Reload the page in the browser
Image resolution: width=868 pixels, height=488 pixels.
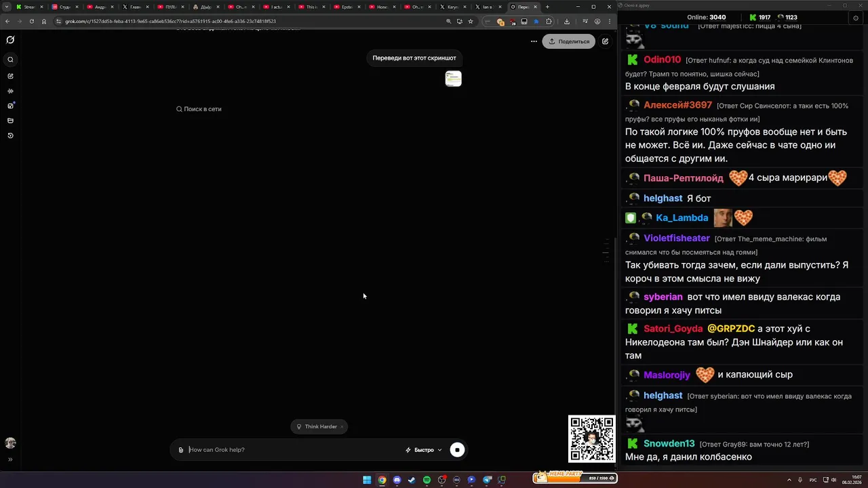click(31, 21)
